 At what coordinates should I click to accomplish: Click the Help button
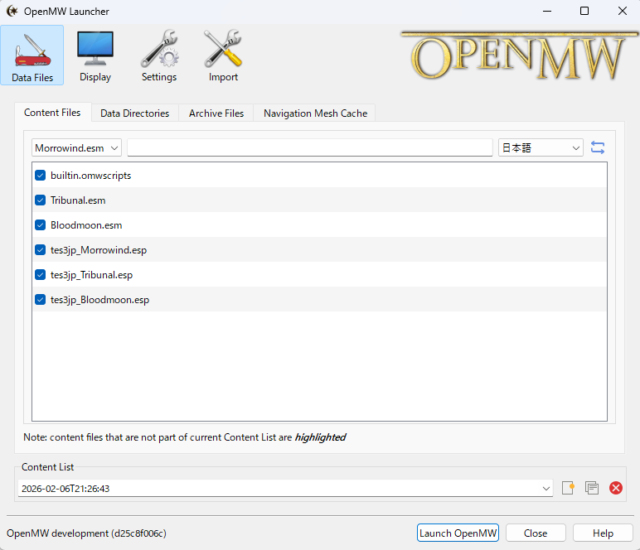(603, 533)
